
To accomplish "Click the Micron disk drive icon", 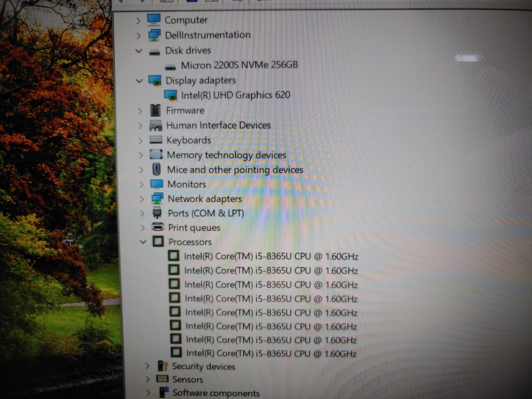I will point(170,66).
